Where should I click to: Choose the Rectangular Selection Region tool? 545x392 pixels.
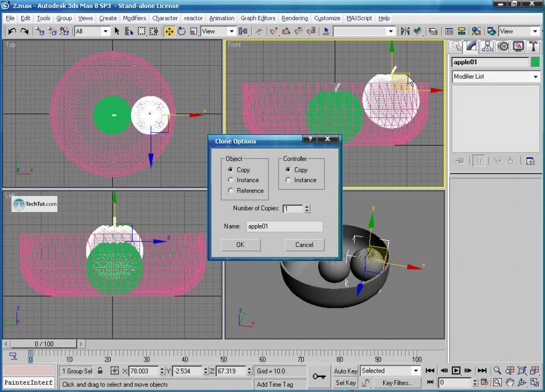click(142, 32)
